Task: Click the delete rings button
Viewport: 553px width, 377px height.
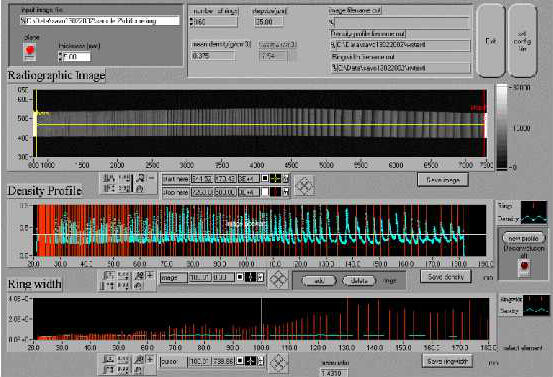Action: click(x=359, y=281)
